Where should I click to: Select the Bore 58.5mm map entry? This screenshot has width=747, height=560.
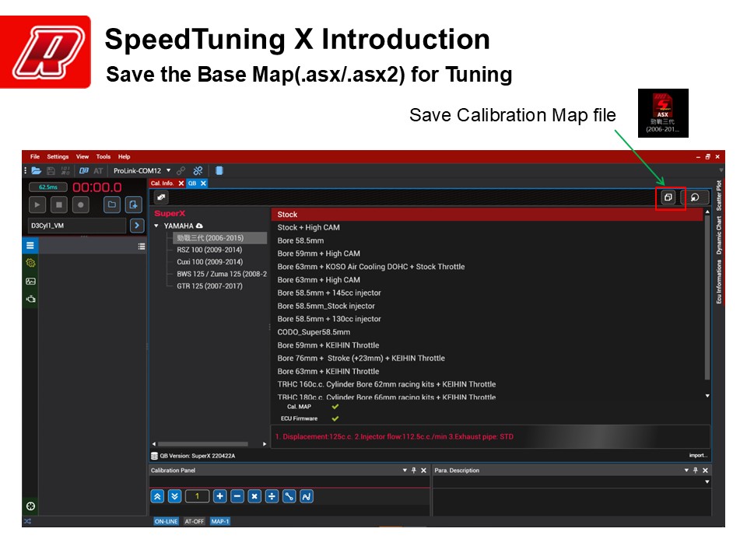coord(300,240)
